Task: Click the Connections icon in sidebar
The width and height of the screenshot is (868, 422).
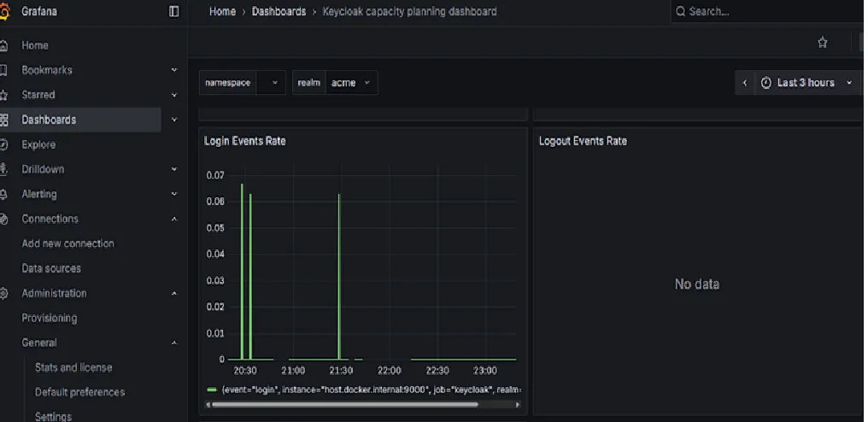Action: tap(4, 219)
